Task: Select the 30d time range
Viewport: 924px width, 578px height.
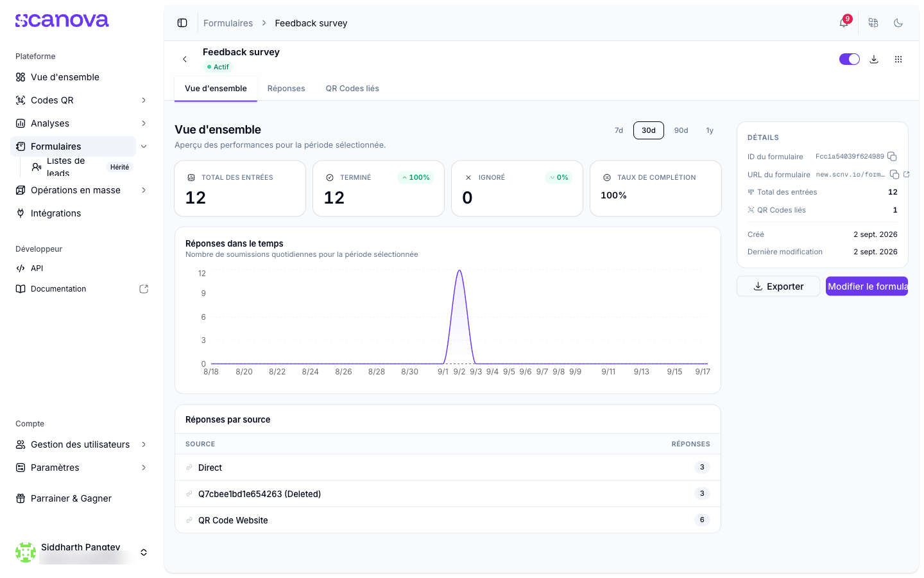Action: tap(649, 130)
